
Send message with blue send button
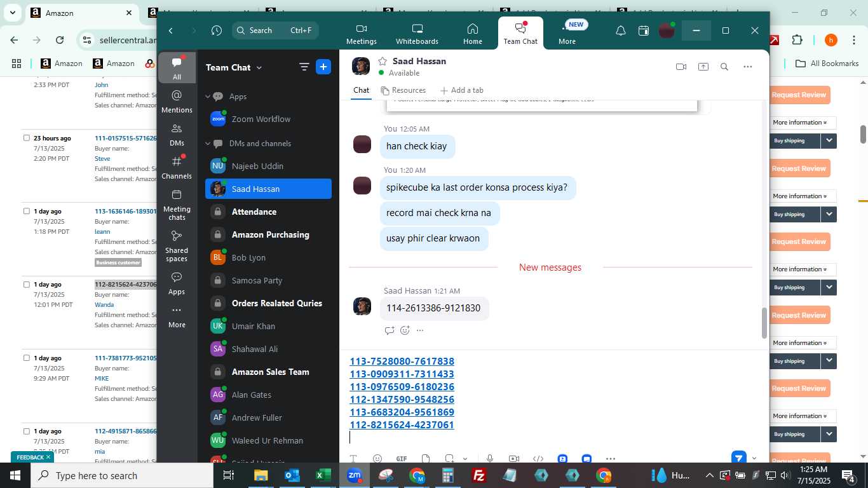[x=738, y=458]
